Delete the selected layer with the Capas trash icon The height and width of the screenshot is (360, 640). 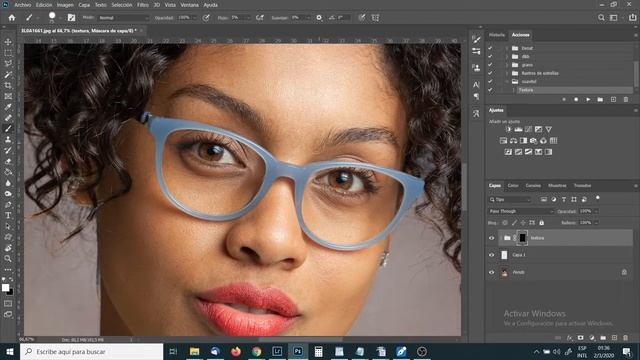pos(625,338)
